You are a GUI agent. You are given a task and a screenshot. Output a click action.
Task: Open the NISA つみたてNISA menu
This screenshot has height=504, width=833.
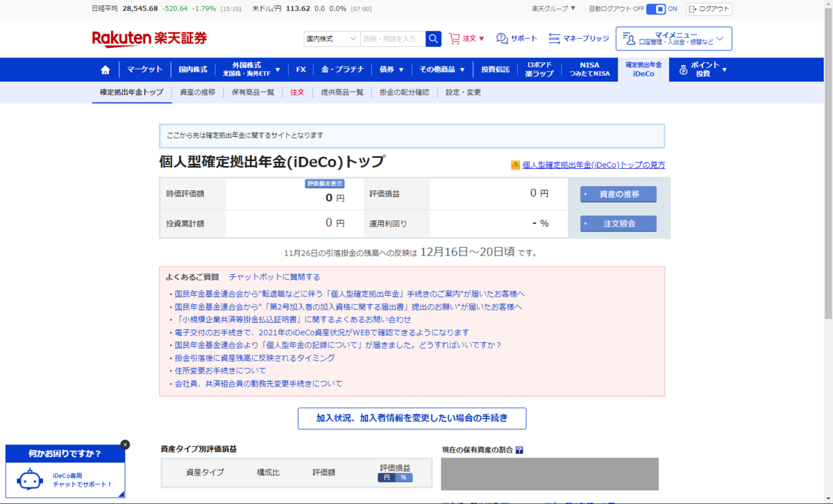click(x=590, y=69)
